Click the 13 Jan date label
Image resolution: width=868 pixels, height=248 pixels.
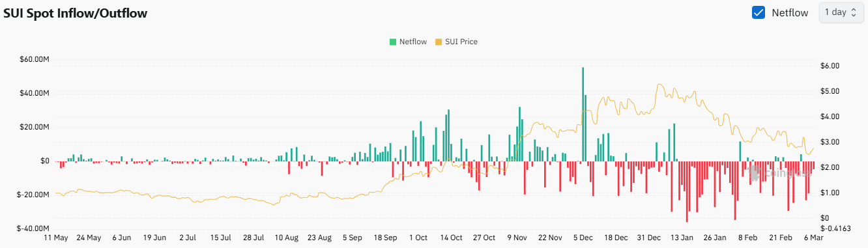pos(683,238)
